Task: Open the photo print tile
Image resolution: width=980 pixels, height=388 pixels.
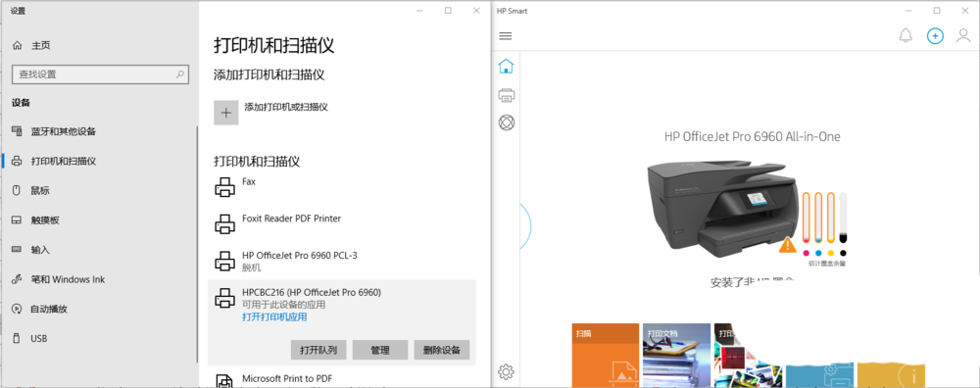Action: 748,356
